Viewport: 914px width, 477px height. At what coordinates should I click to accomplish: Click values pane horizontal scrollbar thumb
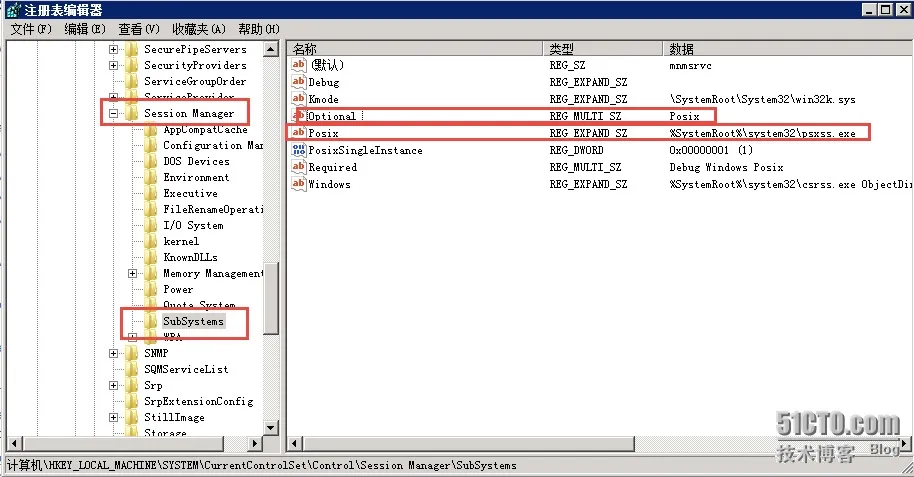(x=468, y=444)
